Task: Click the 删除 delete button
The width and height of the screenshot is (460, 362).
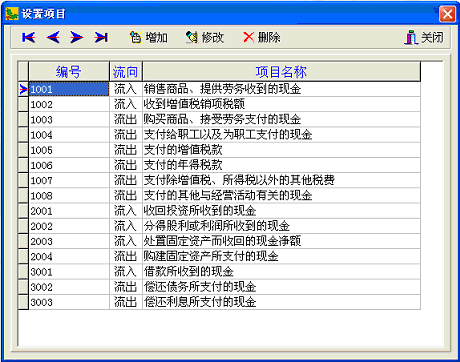Action: click(262, 37)
